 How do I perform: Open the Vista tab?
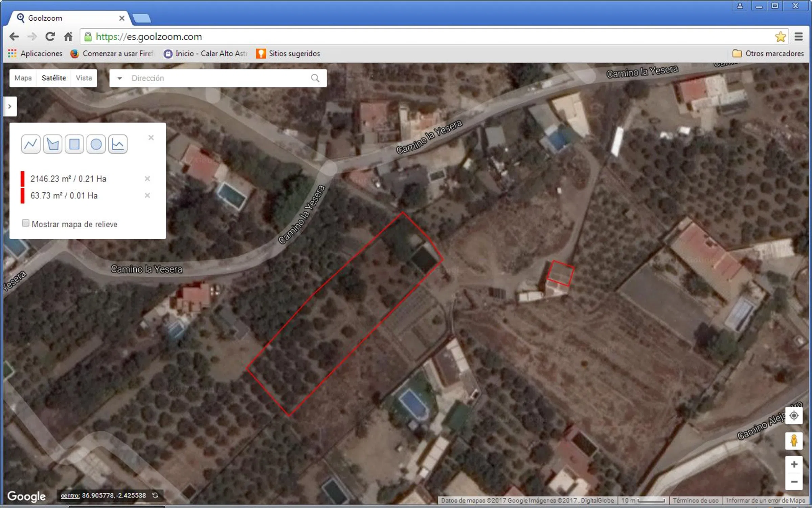click(x=84, y=78)
